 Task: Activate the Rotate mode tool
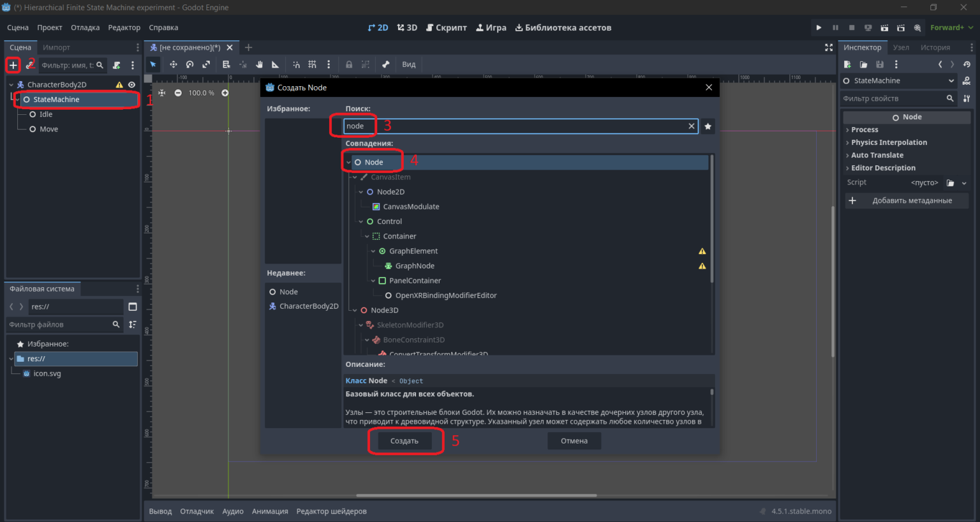[x=189, y=64]
